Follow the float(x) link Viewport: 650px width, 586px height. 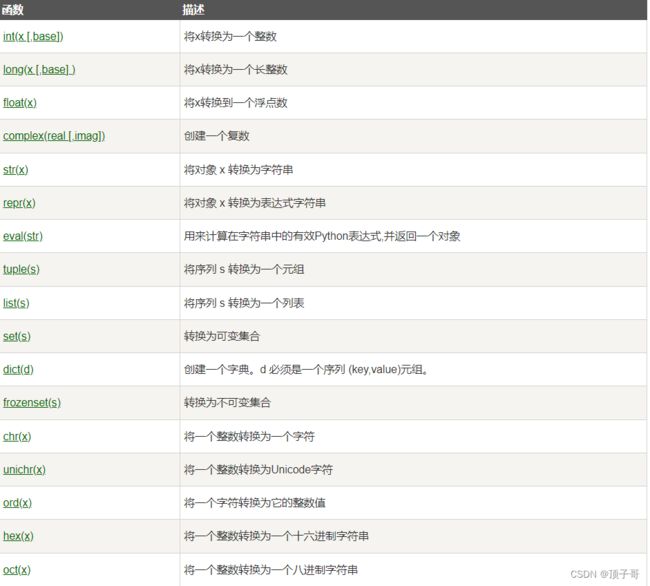20,103
